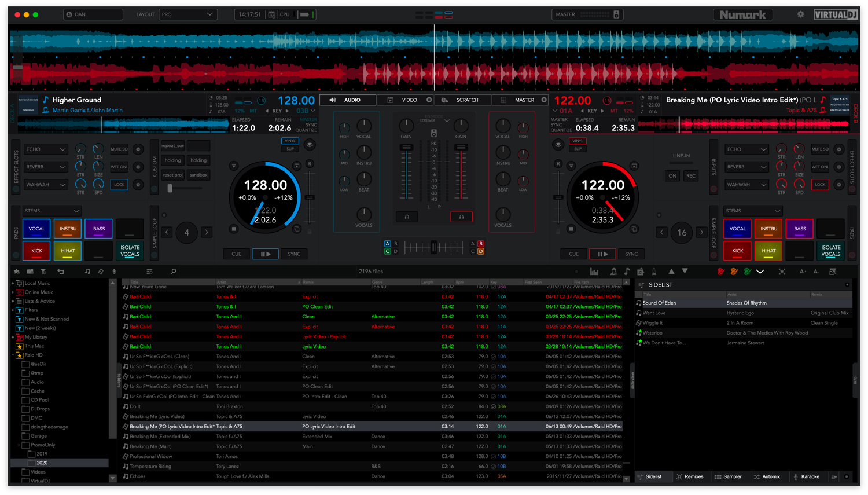Click the pop-out window icon in browser toolbar
This screenshot has width=868, height=495.
[x=833, y=272]
